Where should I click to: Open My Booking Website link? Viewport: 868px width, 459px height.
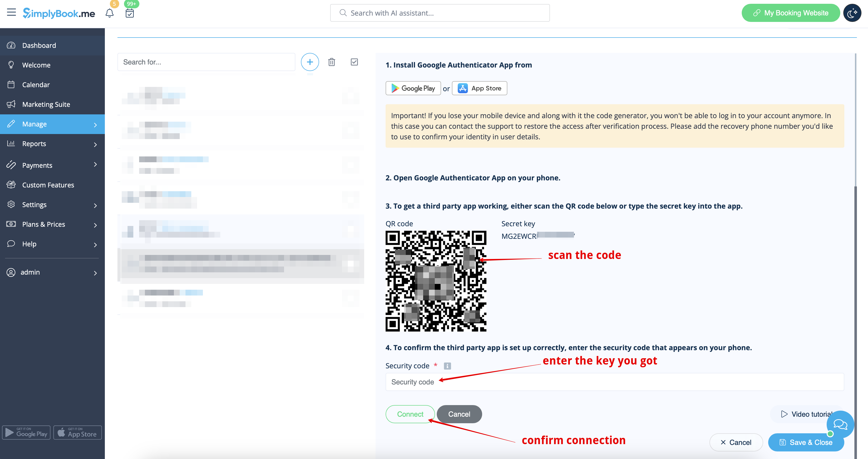click(x=790, y=13)
